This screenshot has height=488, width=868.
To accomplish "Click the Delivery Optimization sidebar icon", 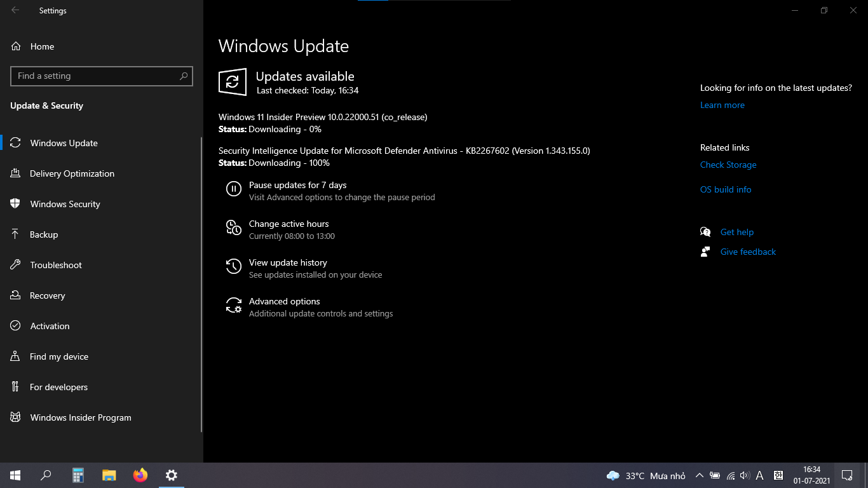I will [16, 173].
